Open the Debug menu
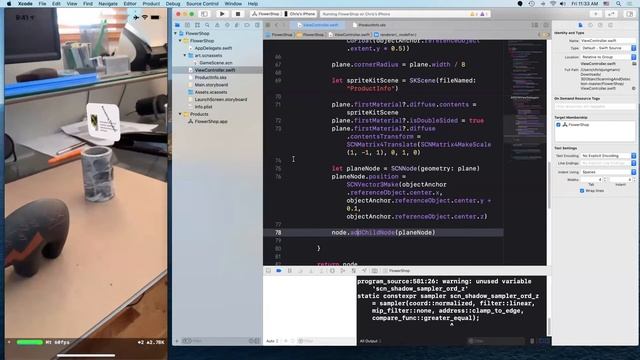Image resolution: width=640 pixels, height=360 pixels. pyautogui.click(x=173, y=4)
